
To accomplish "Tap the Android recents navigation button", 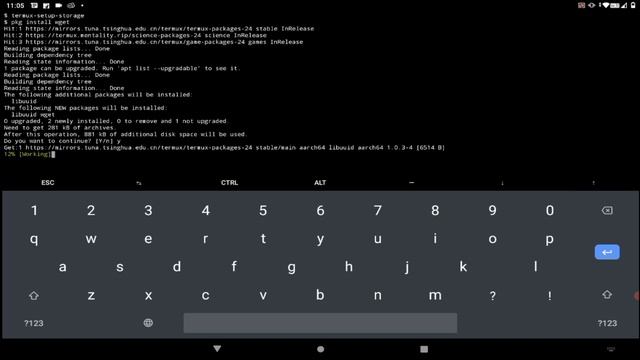I will click(x=424, y=349).
